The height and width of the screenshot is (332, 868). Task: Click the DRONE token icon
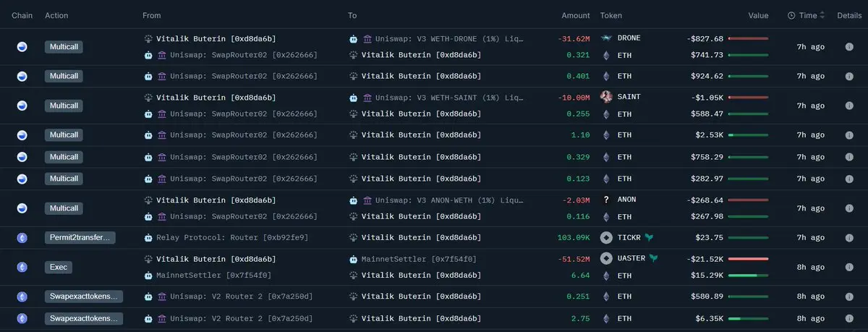(x=606, y=38)
